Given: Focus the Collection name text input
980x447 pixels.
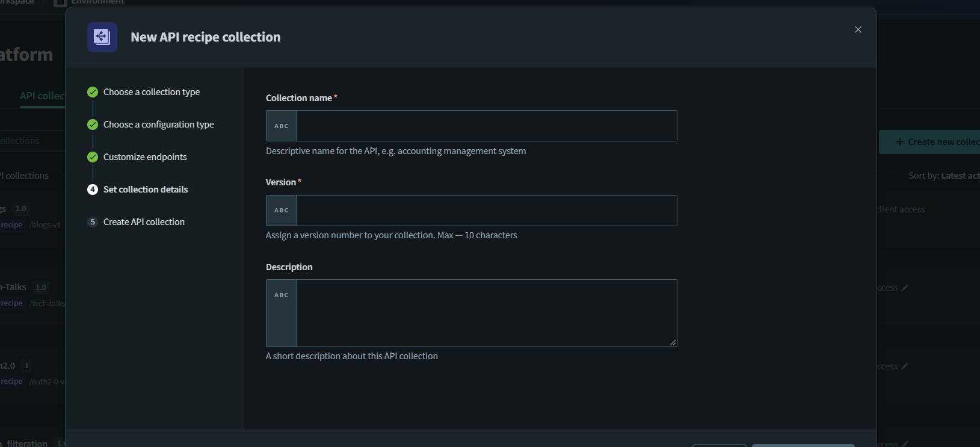Looking at the screenshot, I should [486, 126].
